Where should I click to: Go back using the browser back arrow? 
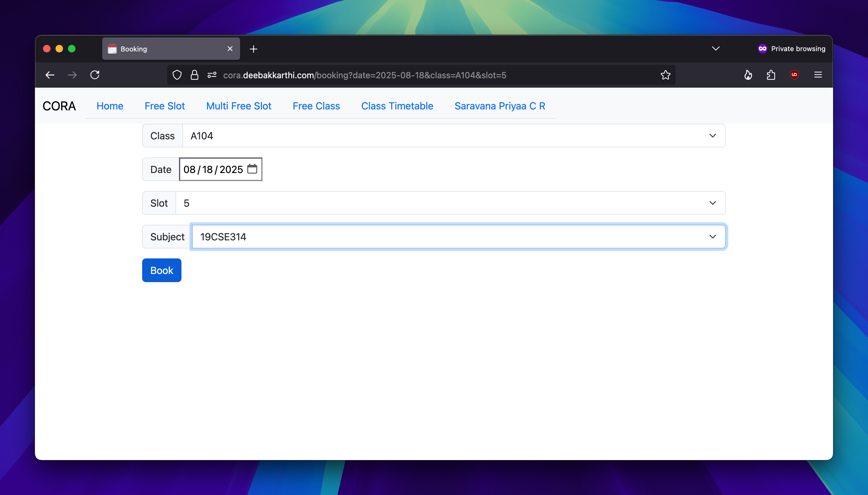(x=50, y=75)
